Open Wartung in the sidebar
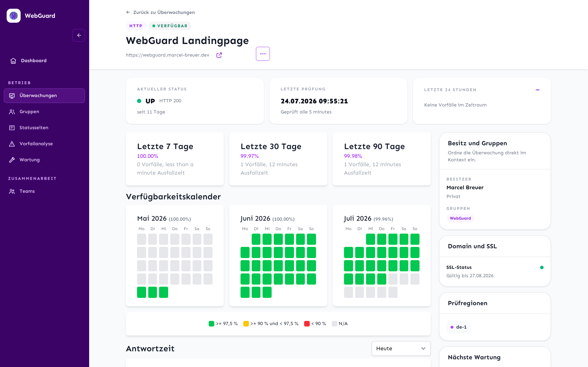The height and width of the screenshot is (367, 588). [x=44, y=160]
